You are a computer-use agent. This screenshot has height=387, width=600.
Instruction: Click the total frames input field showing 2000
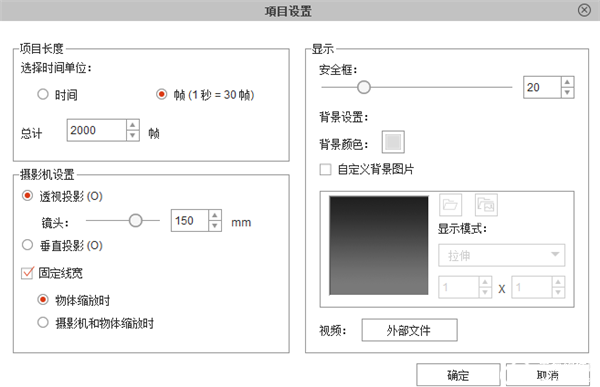click(x=96, y=131)
